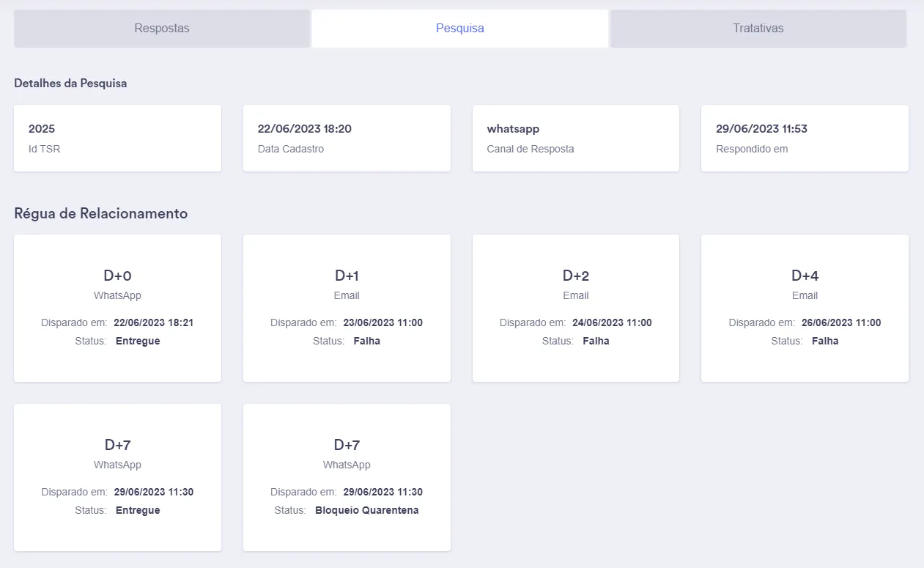Select the D+0 card title
The width and height of the screenshot is (924, 568).
click(x=117, y=276)
